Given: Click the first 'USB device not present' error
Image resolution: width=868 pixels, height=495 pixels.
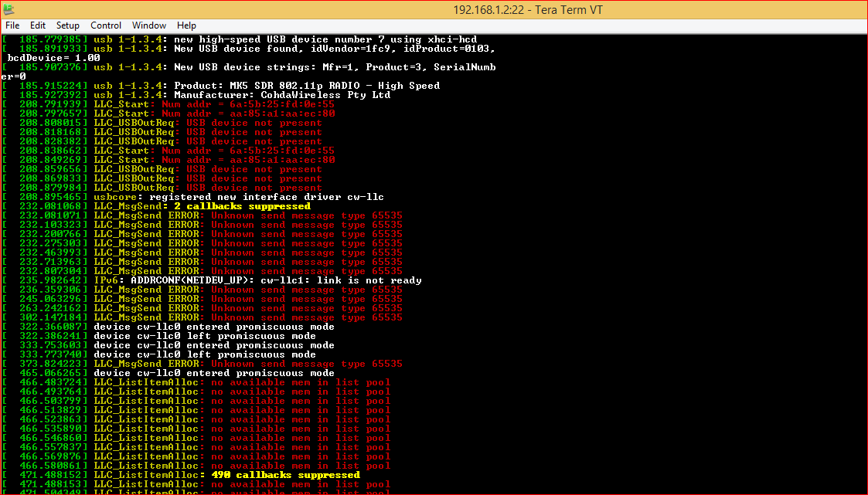Looking at the screenshot, I should [x=254, y=123].
